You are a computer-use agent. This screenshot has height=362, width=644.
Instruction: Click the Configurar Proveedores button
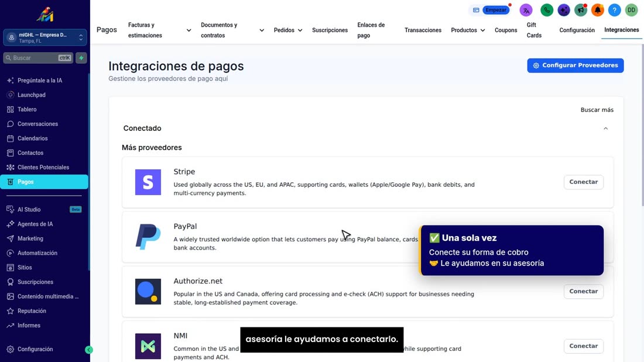[x=575, y=66]
